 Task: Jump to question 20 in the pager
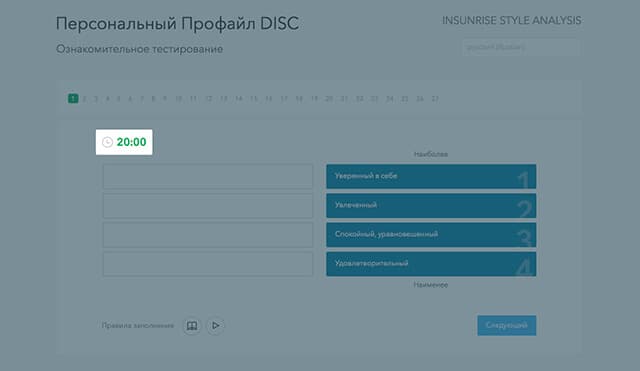click(x=329, y=99)
